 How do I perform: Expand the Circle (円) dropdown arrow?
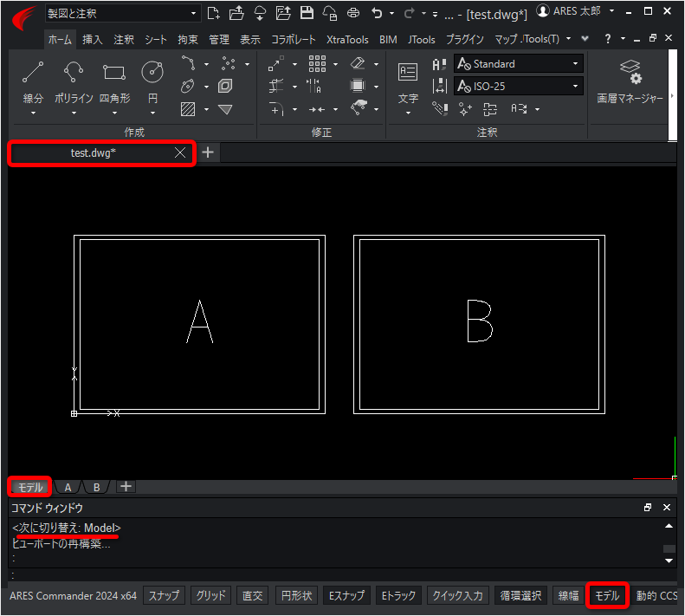click(x=152, y=113)
